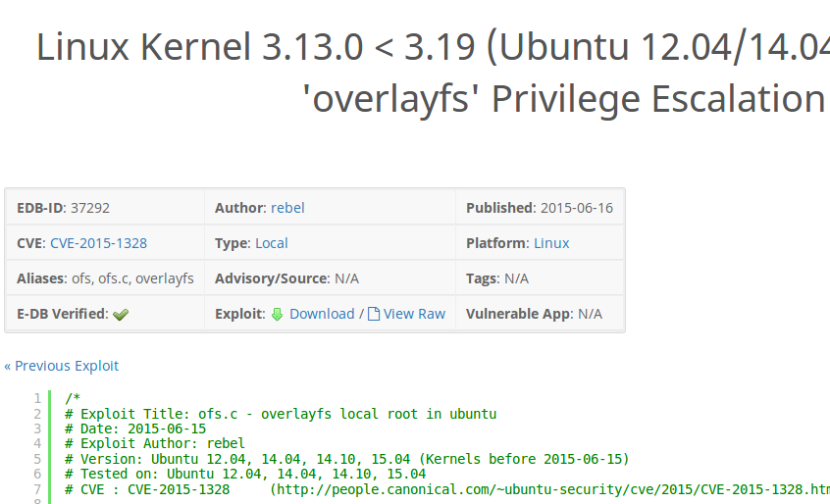830x504 pixels.
Task: Click the Local type link
Action: pos(272,243)
